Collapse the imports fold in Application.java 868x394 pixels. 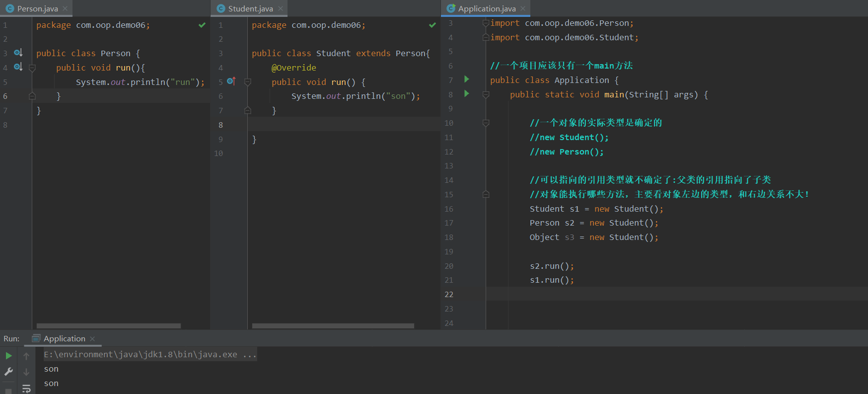point(486,23)
